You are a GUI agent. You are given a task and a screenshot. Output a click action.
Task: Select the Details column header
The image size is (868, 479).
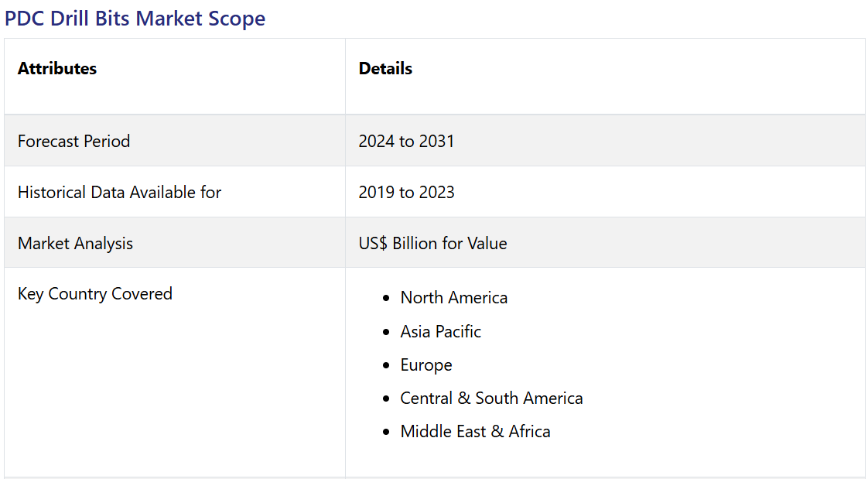(385, 69)
